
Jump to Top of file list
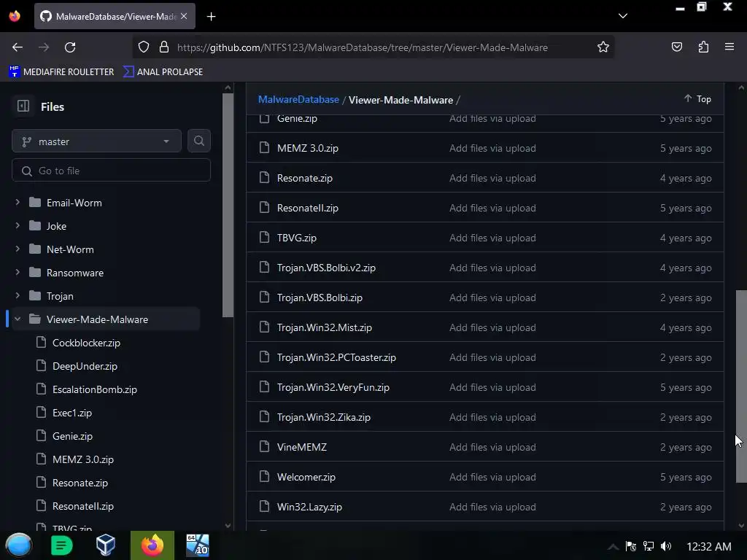pos(697,98)
